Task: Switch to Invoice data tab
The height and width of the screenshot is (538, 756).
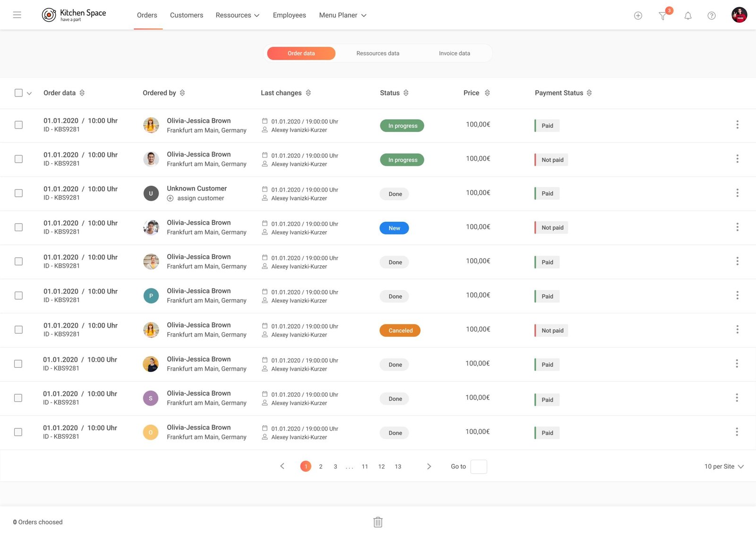Action: 454,53
